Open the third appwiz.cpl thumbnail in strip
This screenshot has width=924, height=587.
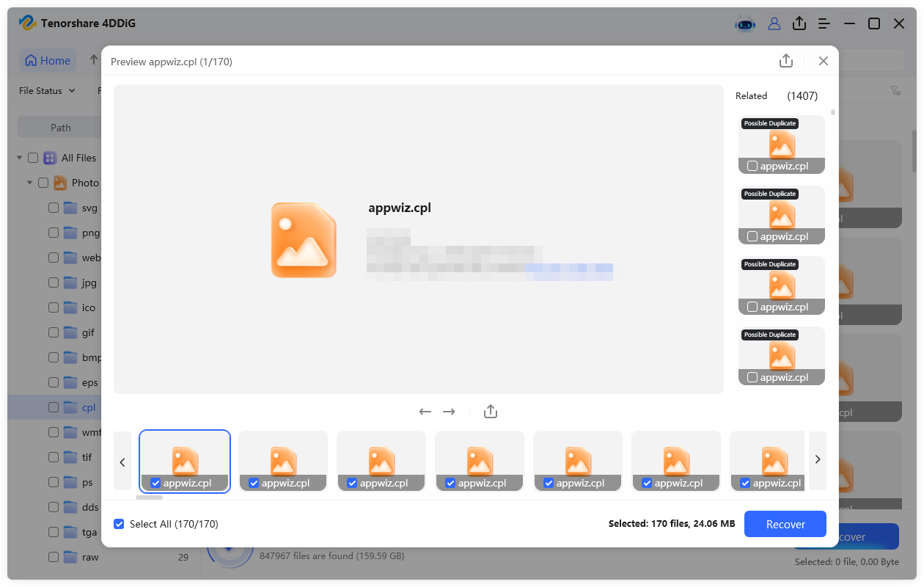click(381, 461)
